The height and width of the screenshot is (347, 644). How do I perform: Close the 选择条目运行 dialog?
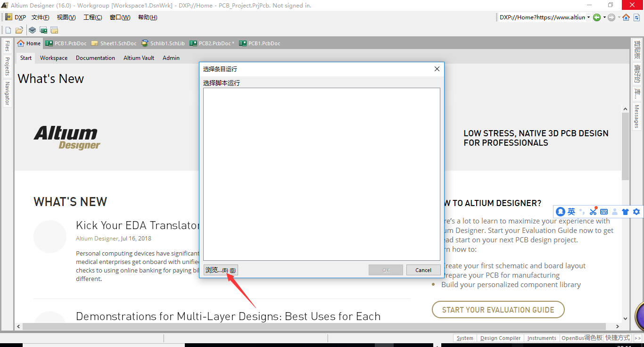(437, 69)
